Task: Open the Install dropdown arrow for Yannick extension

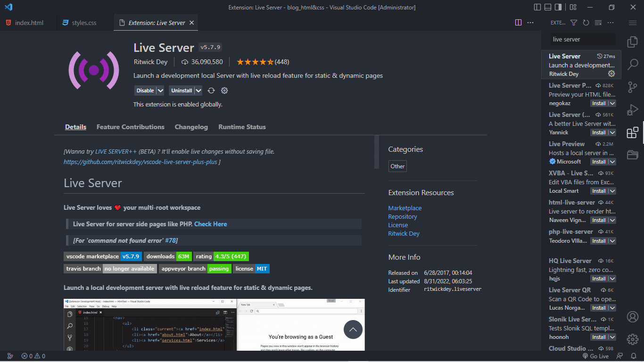Action: tap(612, 132)
